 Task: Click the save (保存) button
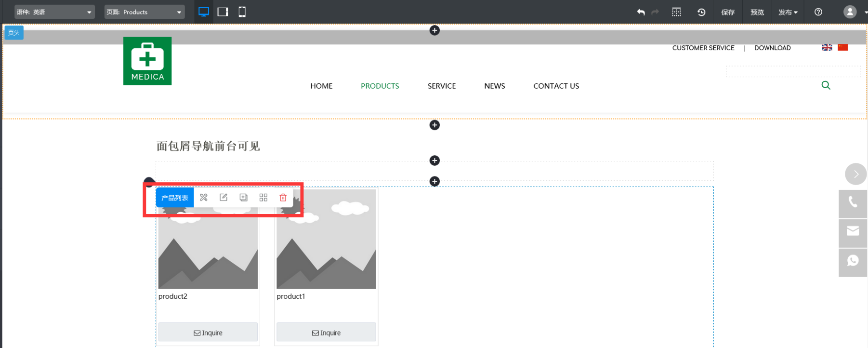[727, 12]
